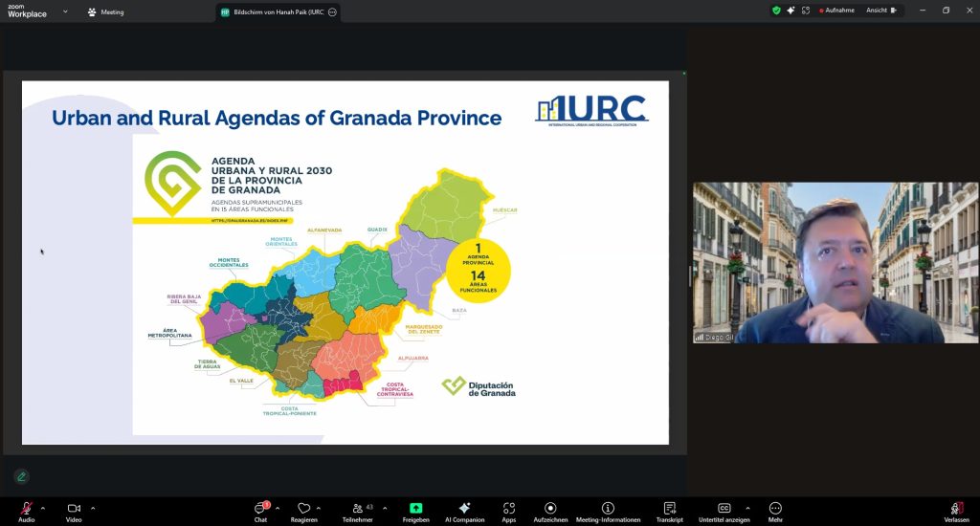The height and width of the screenshot is (526, 980).
Task: Select Diego Gil's video thumbnail
Action: click(835, 263)
